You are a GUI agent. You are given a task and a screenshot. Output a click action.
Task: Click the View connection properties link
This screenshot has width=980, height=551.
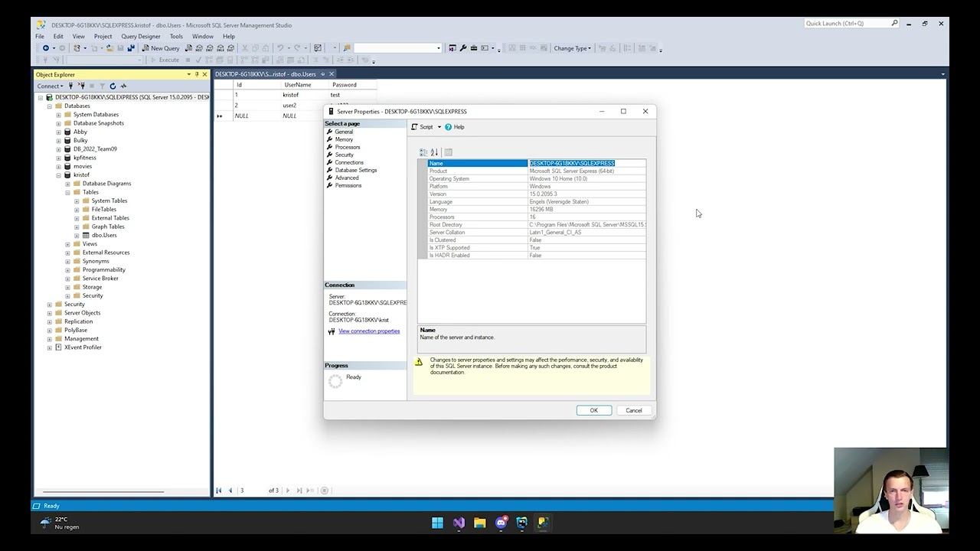(x=369, y=331)
